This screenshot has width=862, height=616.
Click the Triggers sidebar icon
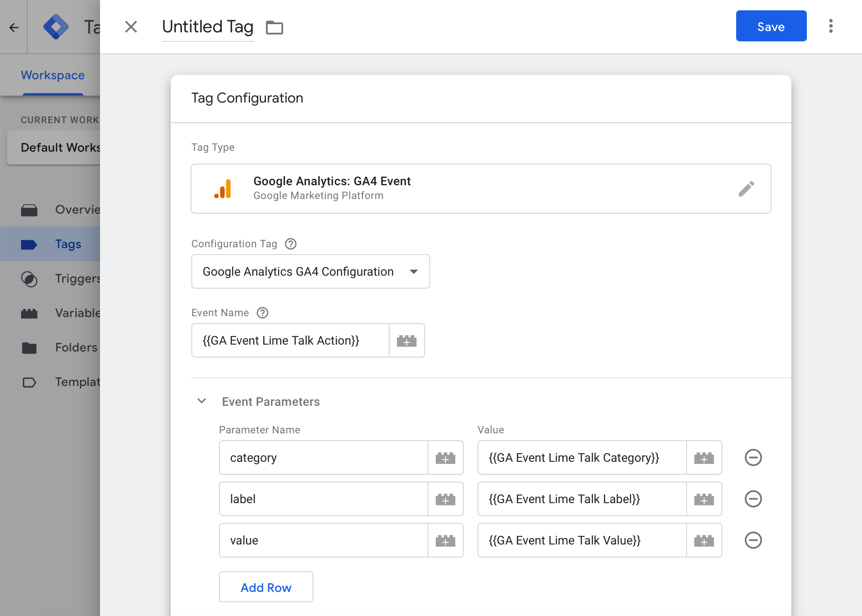(x=29, y=279)
